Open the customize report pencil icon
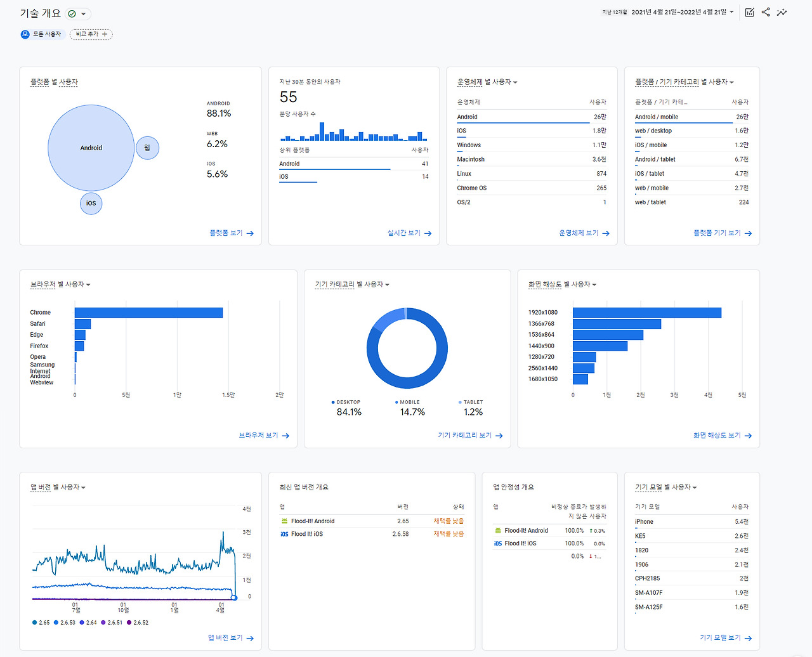Image resolution: width=812 pixels, height=657 pixels. pos(749,12)
